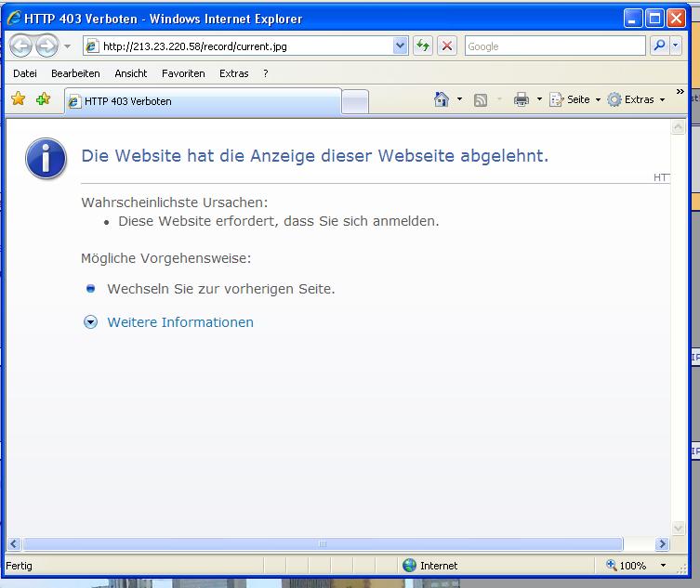Expand the address bar history dropdown
This screenshot has width=700, height=588.
coord(401,46)
